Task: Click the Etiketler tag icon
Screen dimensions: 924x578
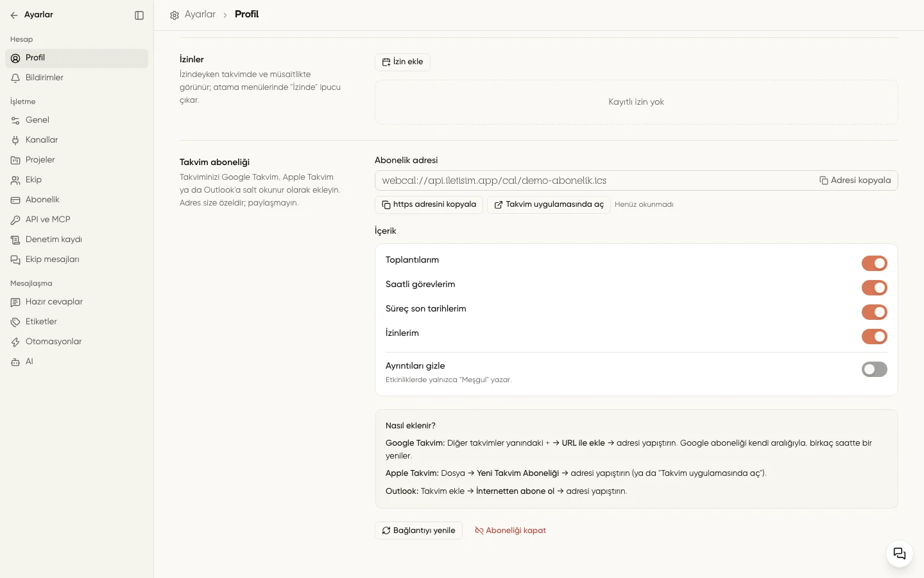Action: tap(15, 322)
